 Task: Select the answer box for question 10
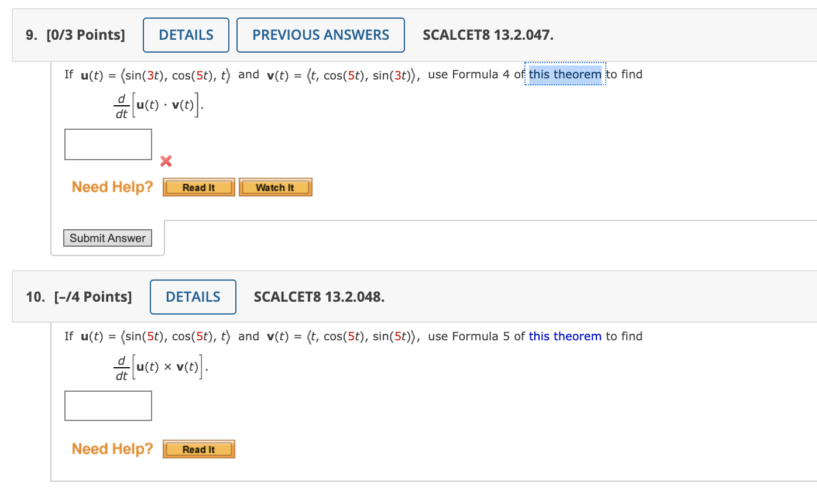coord(108,405)
